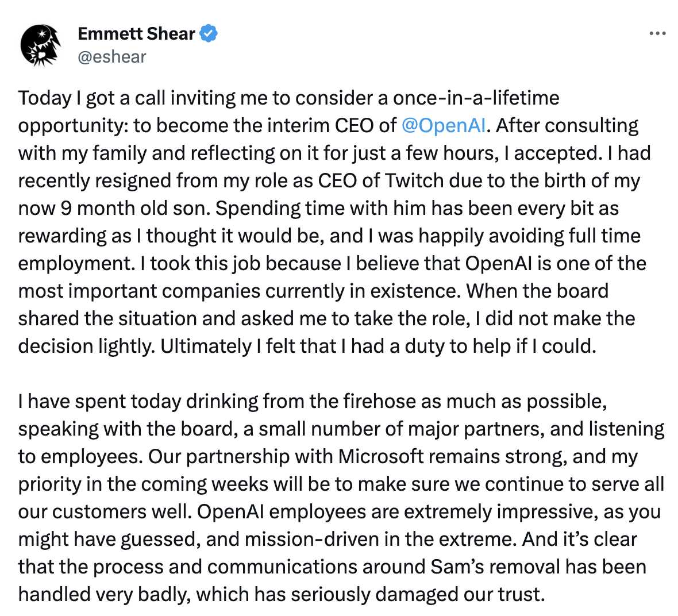This screenshot has width=678, height=616.
Task: Click the tweet's first word "Today"
Action: [x=45, y=98]
